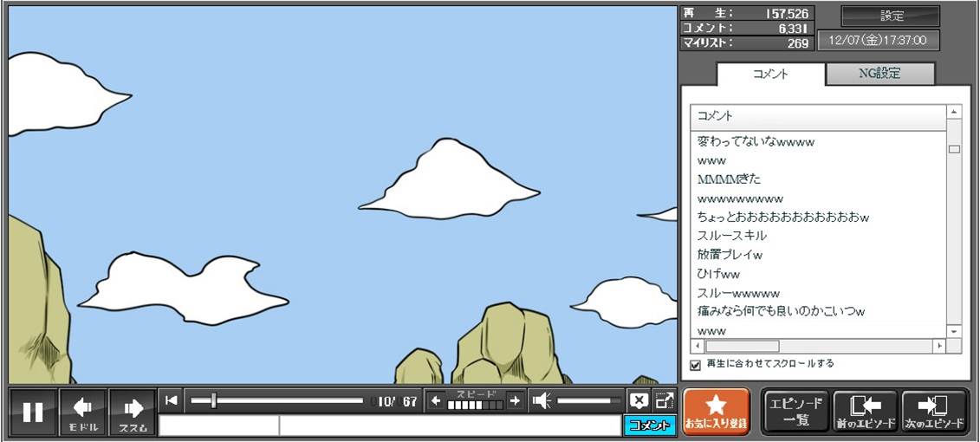Pause the video playback
The image size is (980, 442).
point(33,413)
